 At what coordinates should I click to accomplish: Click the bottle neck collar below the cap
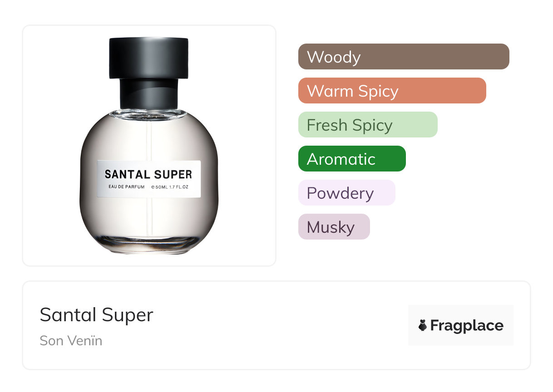[x=148, y=94]
